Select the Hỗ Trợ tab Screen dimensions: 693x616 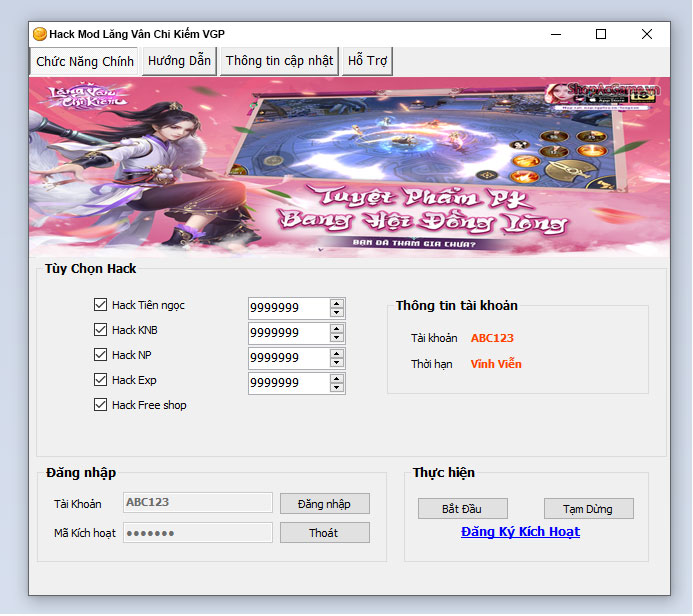point(367,61)
